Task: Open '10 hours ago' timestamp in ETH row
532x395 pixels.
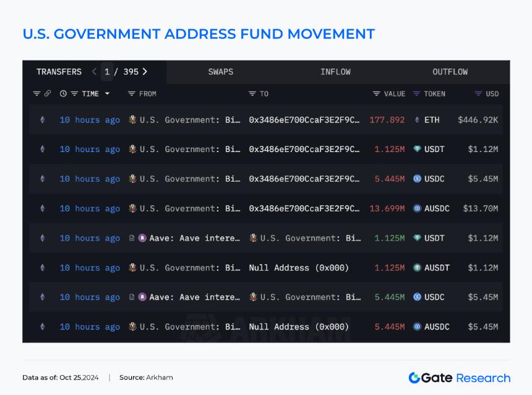Action: tap(90, 120)
